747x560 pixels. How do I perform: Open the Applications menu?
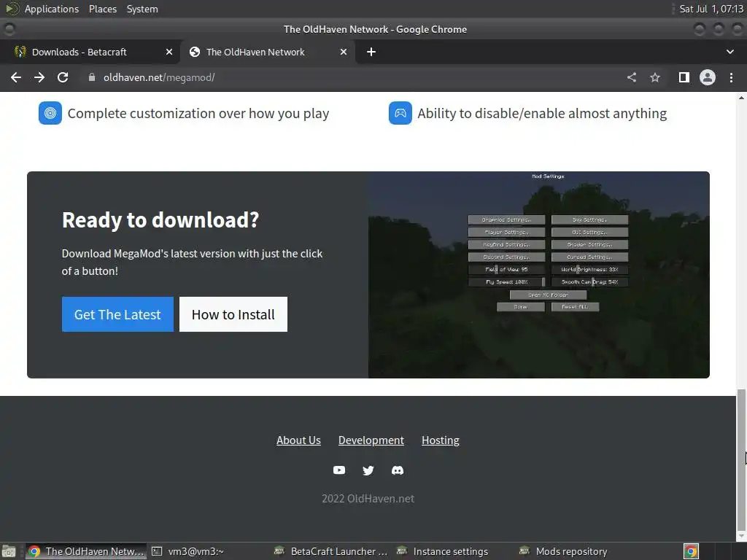[x=52, y=9]
